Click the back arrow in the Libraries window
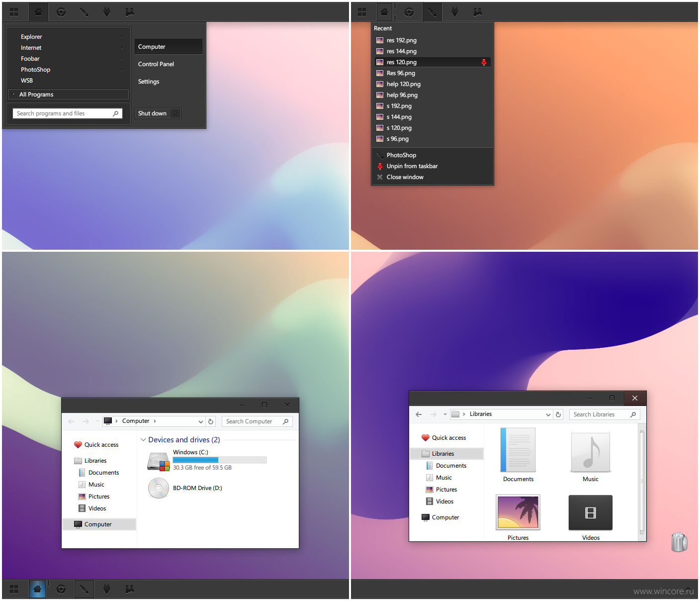The width and height of the screenshot is (700, 601). pyautogui.click(x=419, y=414)
